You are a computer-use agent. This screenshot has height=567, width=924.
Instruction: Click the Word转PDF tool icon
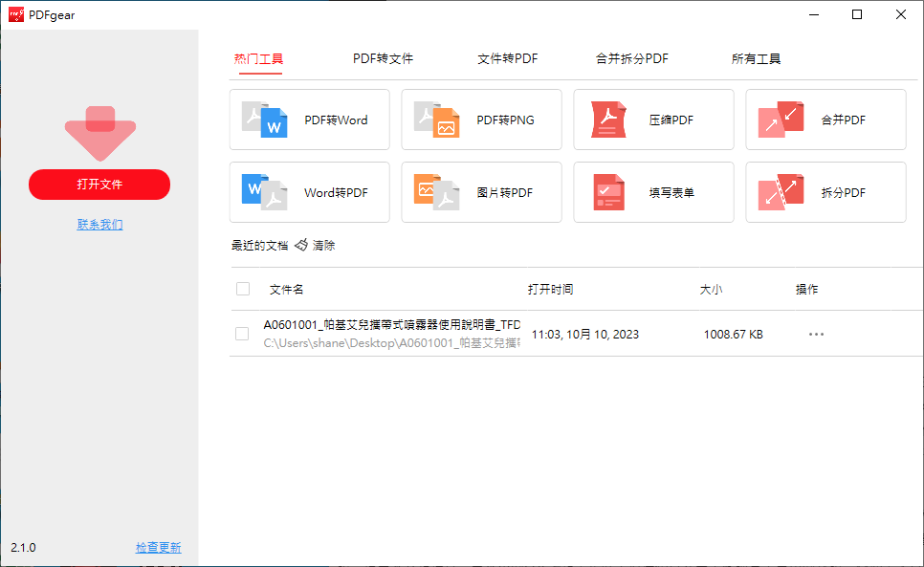click(265, 192)
